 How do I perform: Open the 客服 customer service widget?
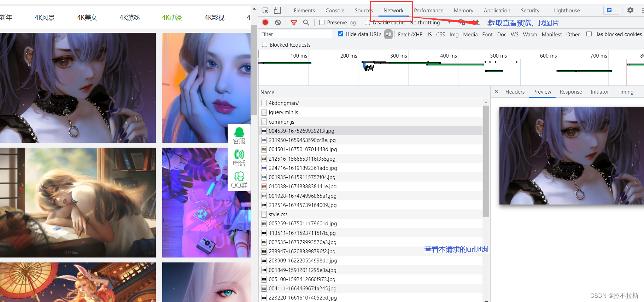tap(239, 136)
